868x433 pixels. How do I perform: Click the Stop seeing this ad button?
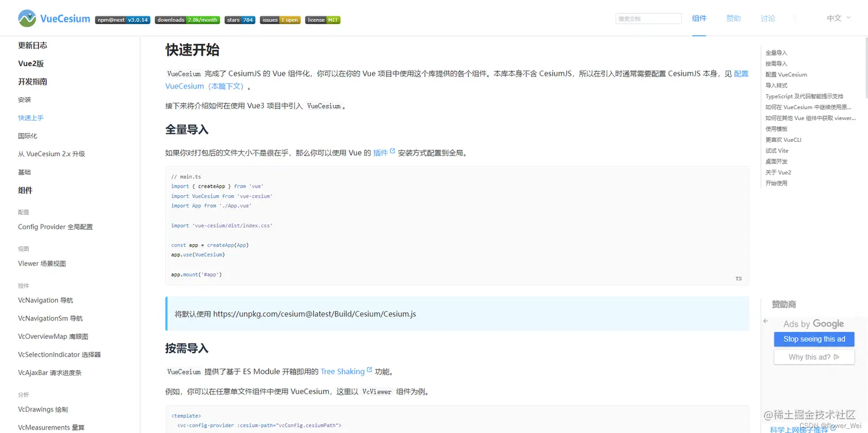pyautogui.click(x=813, y=339)
